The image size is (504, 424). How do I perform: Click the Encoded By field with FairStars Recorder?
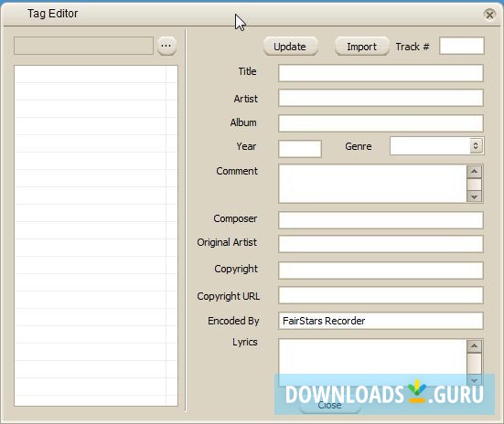(381, 321)
